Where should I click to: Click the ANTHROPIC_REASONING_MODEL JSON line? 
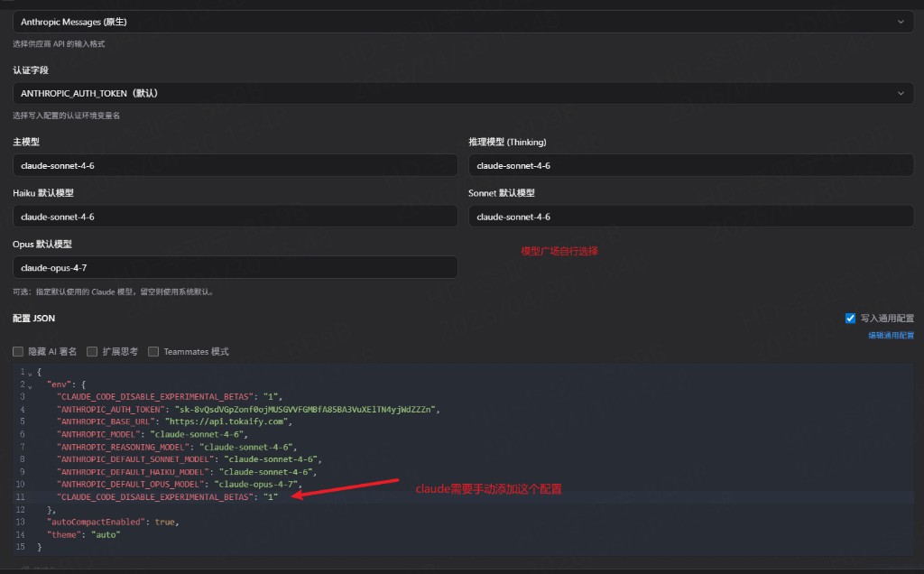177,447
